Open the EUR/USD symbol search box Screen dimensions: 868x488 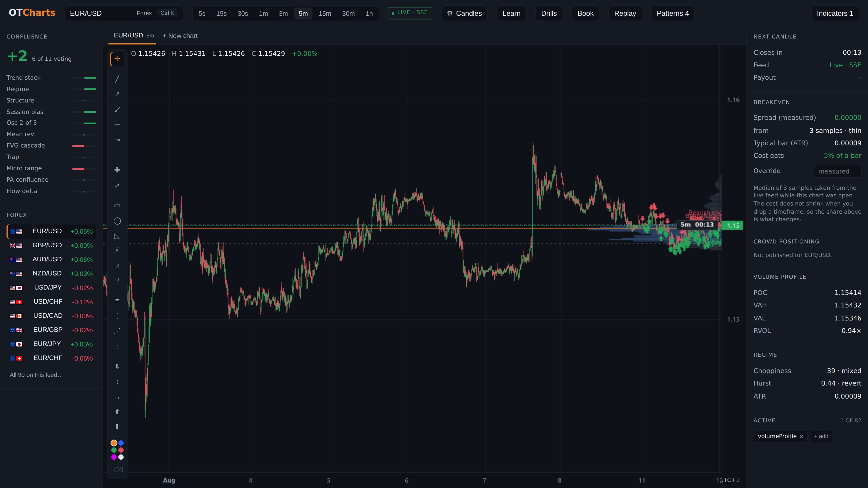pyautogui.click(x=123, y=14)
